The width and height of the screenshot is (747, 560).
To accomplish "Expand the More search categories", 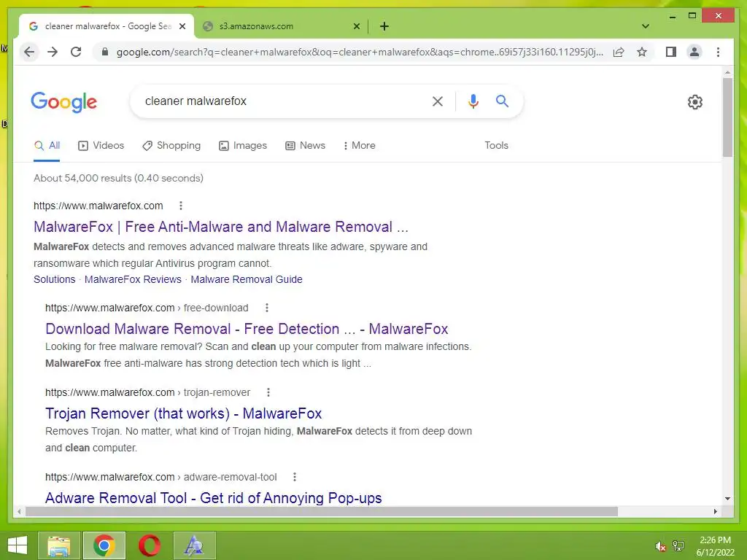I will click(359, 146).
